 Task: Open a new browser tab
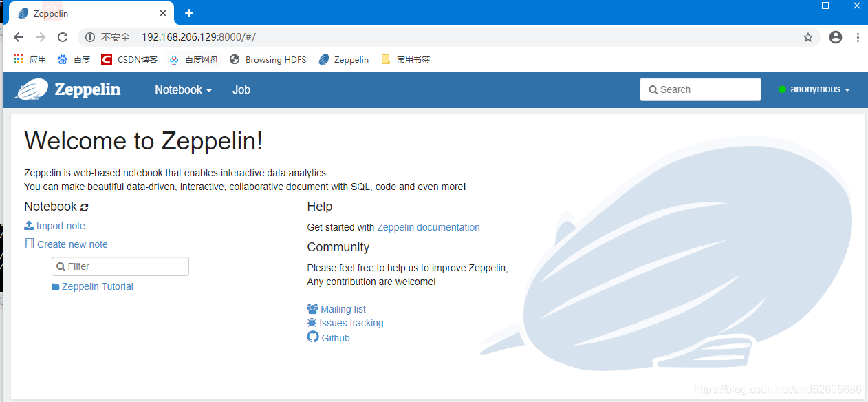click(189, 13)
